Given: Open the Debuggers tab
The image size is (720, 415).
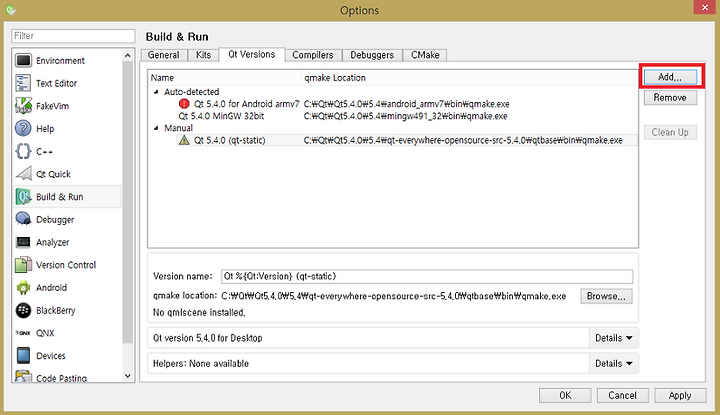Looking at the screenshot, I should [x=372, y=55].
